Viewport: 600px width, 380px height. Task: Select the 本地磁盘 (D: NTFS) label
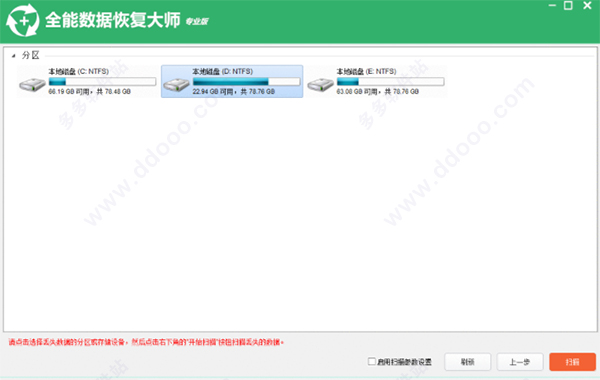222,71
